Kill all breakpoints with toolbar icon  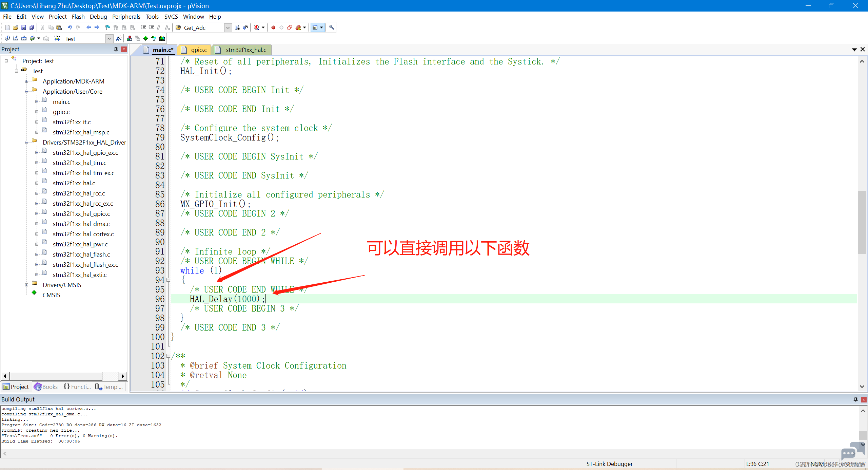(298, 27)
